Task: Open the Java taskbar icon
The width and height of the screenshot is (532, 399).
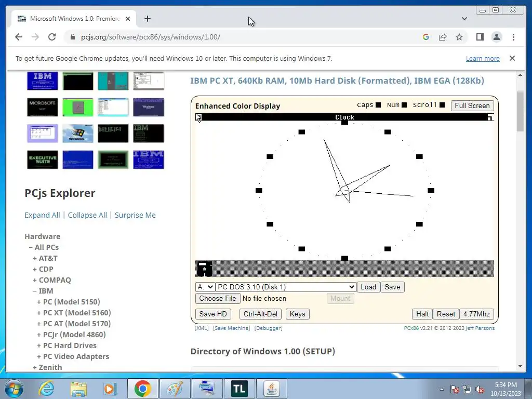Action: click(x=271, y=389)
